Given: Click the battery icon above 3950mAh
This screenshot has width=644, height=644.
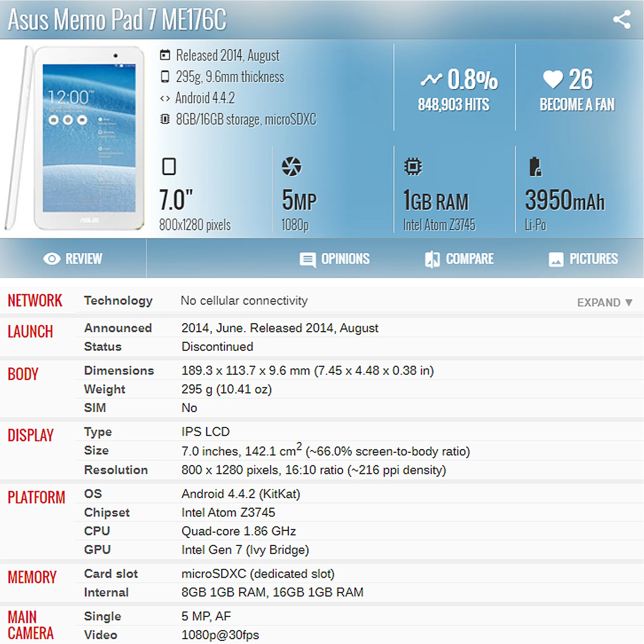Looking at the screenshot, I should point(535,167).
